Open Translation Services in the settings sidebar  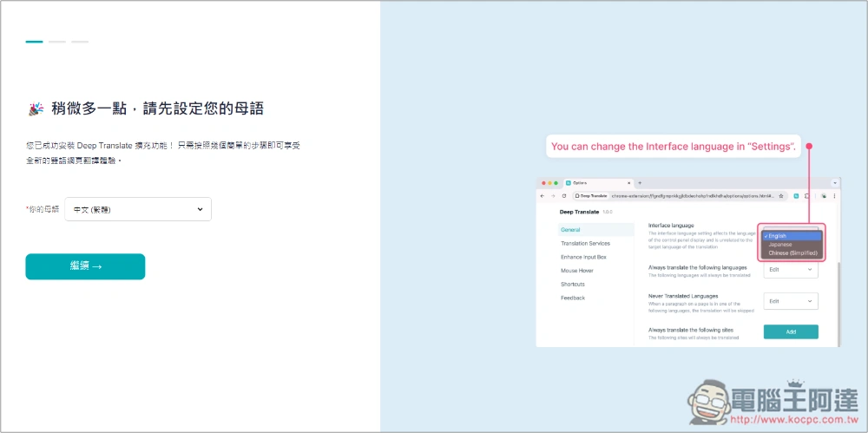[x=585, y=244]
